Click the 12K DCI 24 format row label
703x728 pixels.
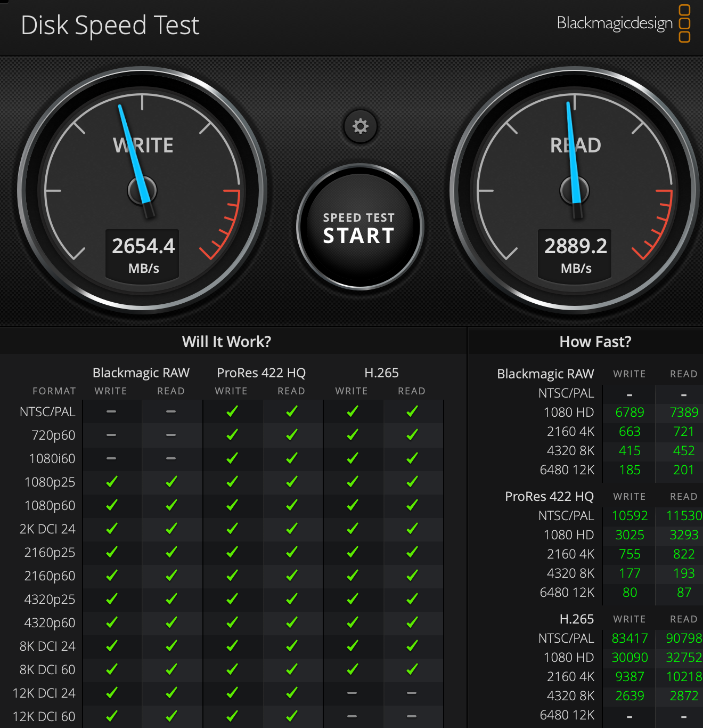[x=44, y=693]
